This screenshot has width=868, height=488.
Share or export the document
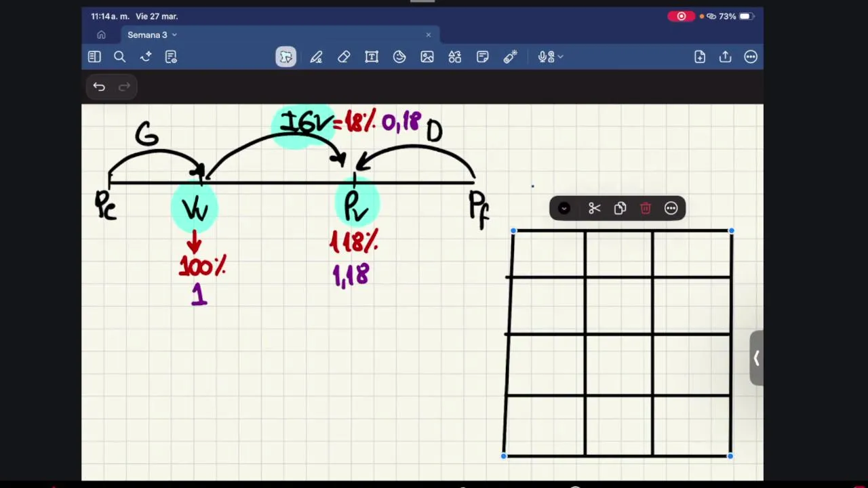726,57
